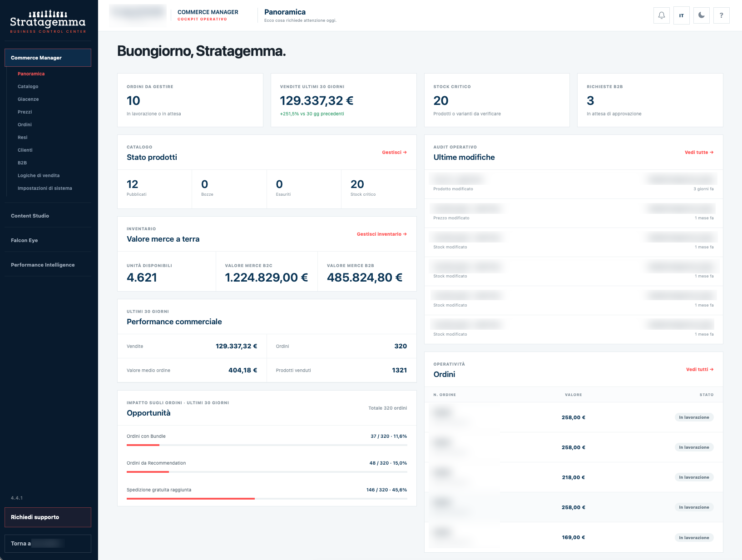Select the 0 Bozze tile

(x=229, y=189)
